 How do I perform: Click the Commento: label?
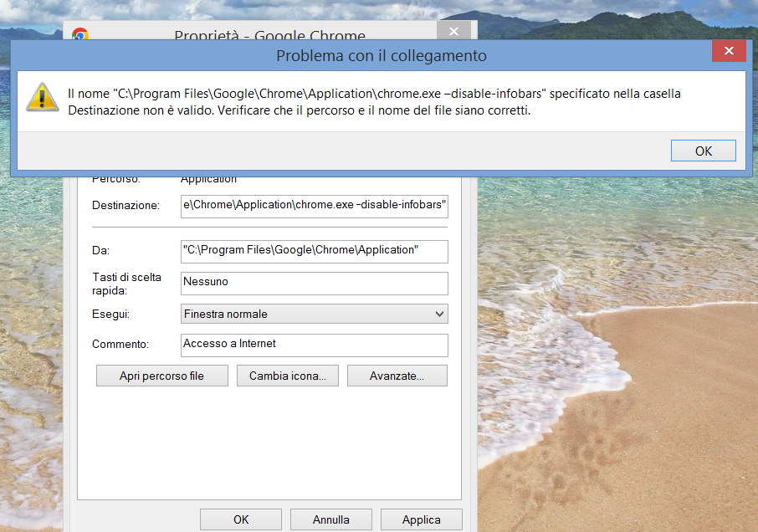pos(120,344)
